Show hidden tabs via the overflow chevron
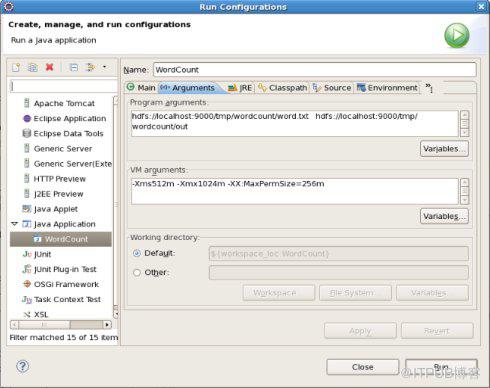Screen dimensions: 490x388 pos(429,88)
